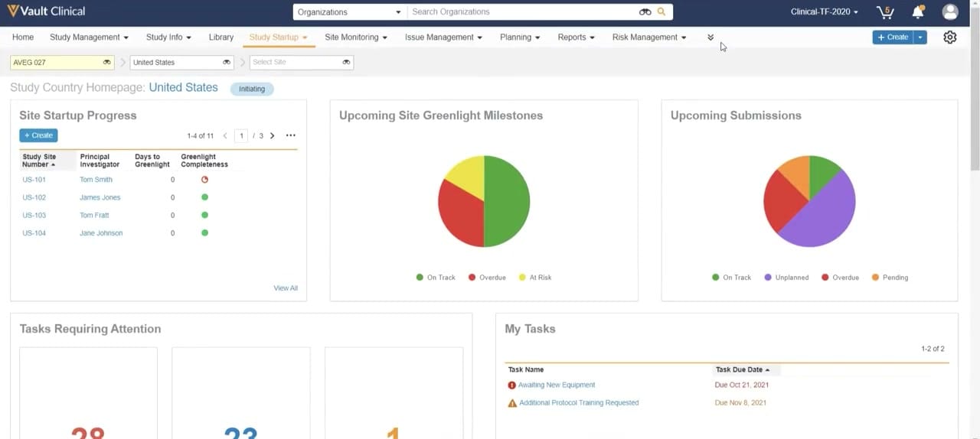Toggle On Track legend in Upcoming Submissions

coord(731,278)
